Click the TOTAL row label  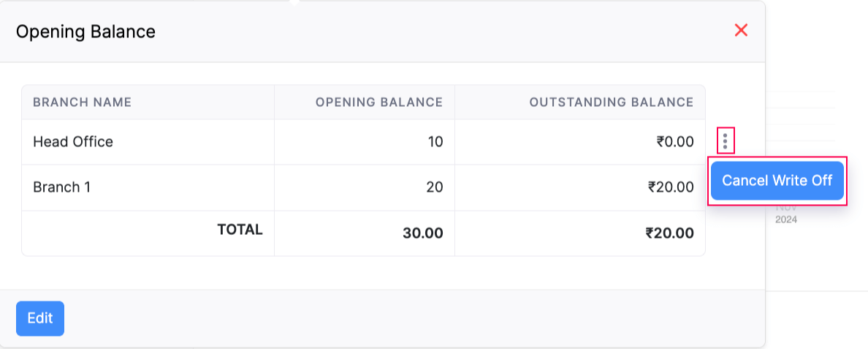pyautogui.click(x=240, y=230)
